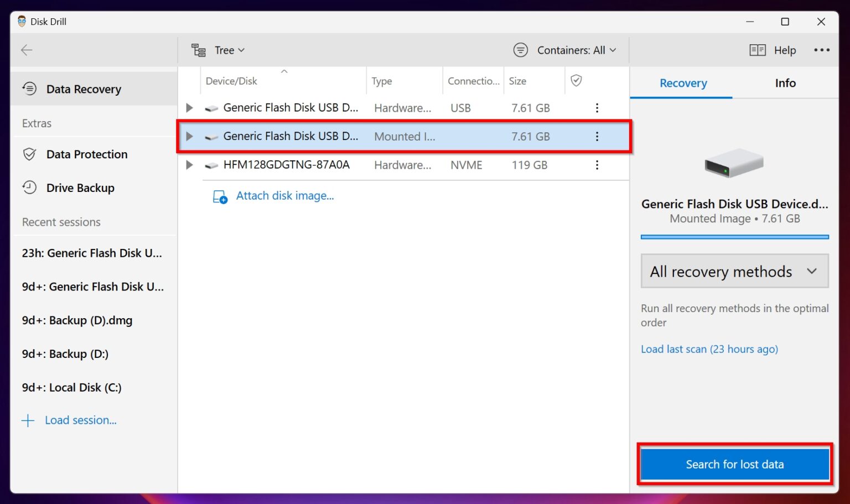Open kebab menu for HFM128GDGTNG-87A0A drive
The height and width of the screenshot is (504, 850).
point(597,165)
